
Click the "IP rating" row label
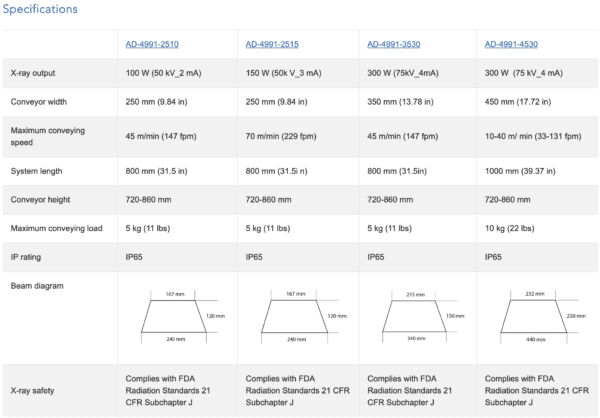pos(28,257)
